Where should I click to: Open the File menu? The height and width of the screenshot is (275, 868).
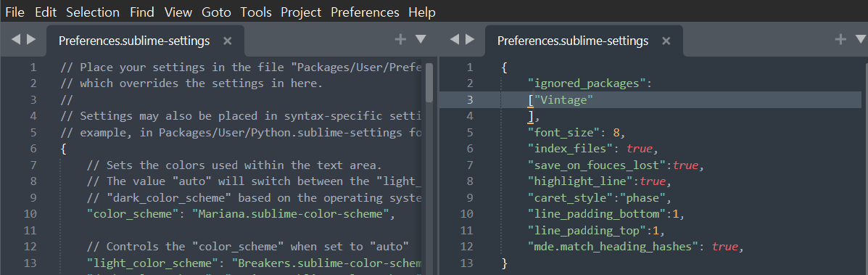pos(15,12)
